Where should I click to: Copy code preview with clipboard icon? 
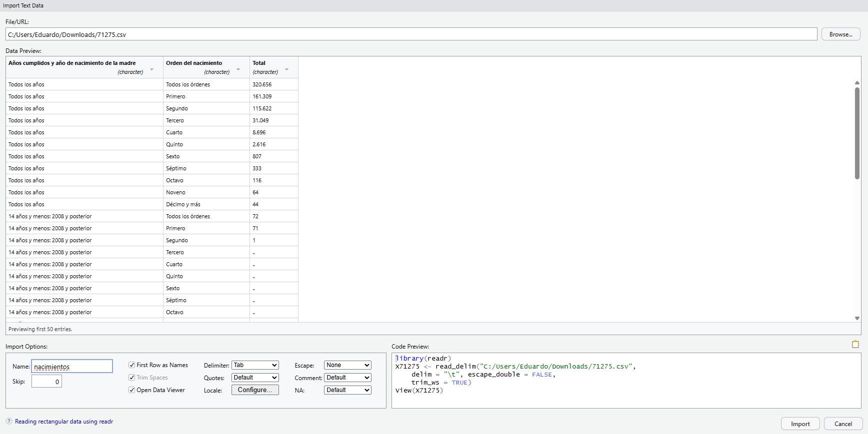[x=855, y=344]
